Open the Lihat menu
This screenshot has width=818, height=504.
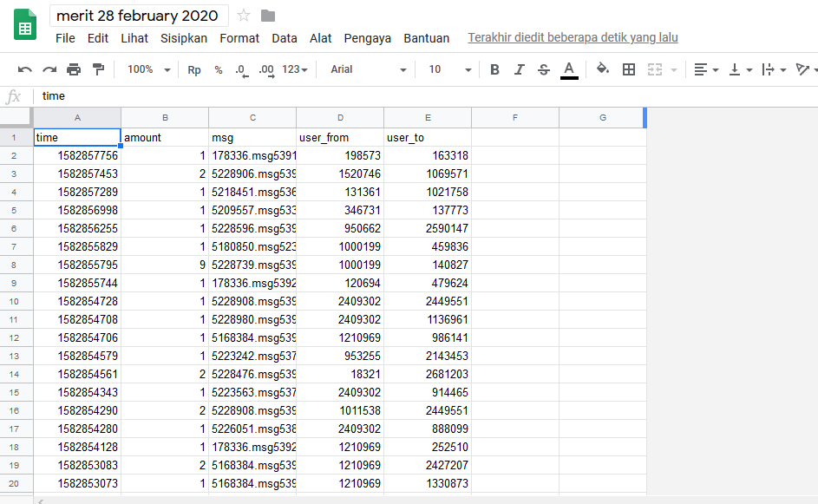[134, 38]
